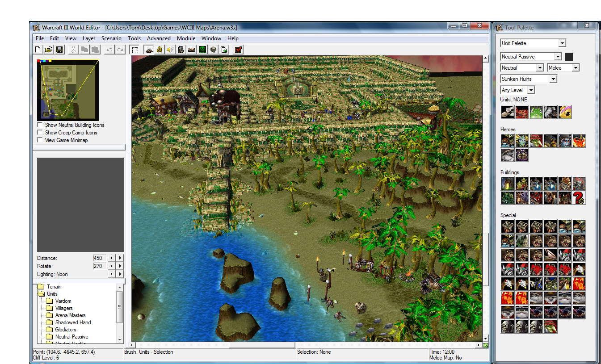The width and height of the screenshot is (601, 364).
Task: Step Lighting forward with right arrow
Action: coord(120,274)
